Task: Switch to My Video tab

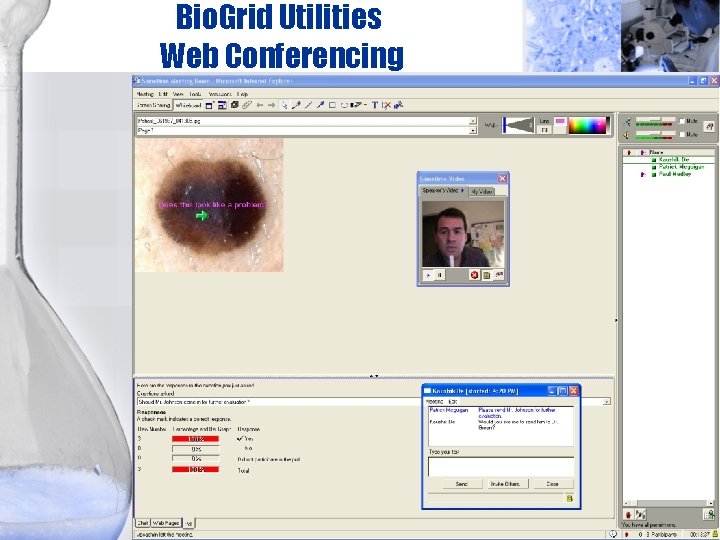Action: click(482, 191)
